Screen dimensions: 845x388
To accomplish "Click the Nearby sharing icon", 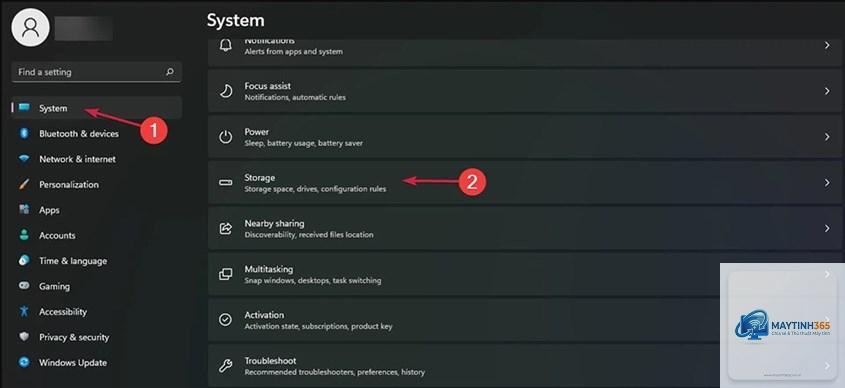I will coord(225,228).
